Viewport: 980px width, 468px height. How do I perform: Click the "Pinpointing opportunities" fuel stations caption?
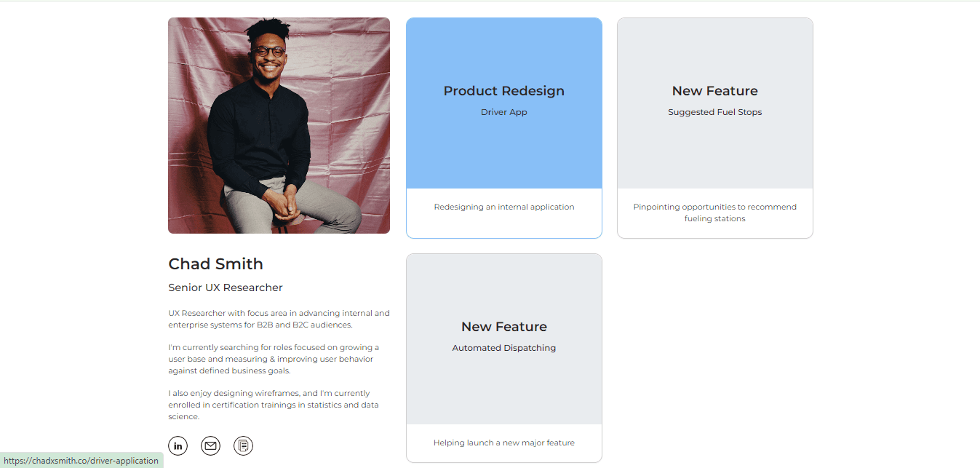click(x=715, y=213)
